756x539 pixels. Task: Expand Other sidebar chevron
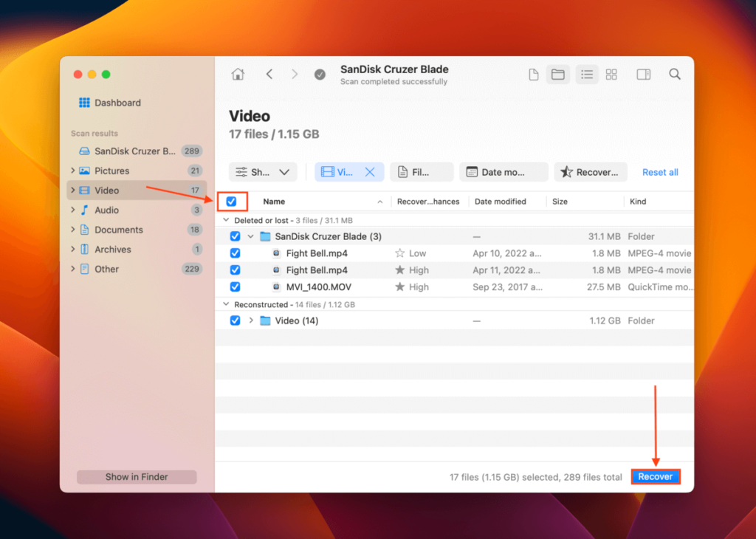(x=73, y=269)
